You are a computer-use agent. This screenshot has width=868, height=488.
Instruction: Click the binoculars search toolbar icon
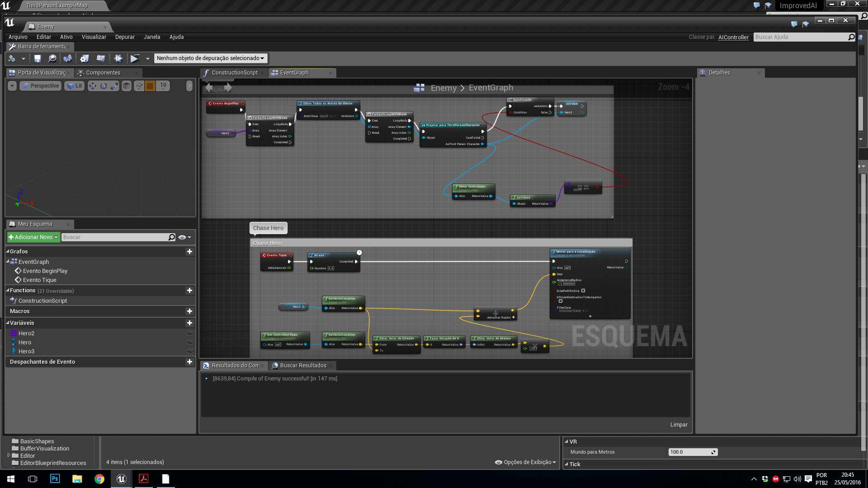click(68, 58)
